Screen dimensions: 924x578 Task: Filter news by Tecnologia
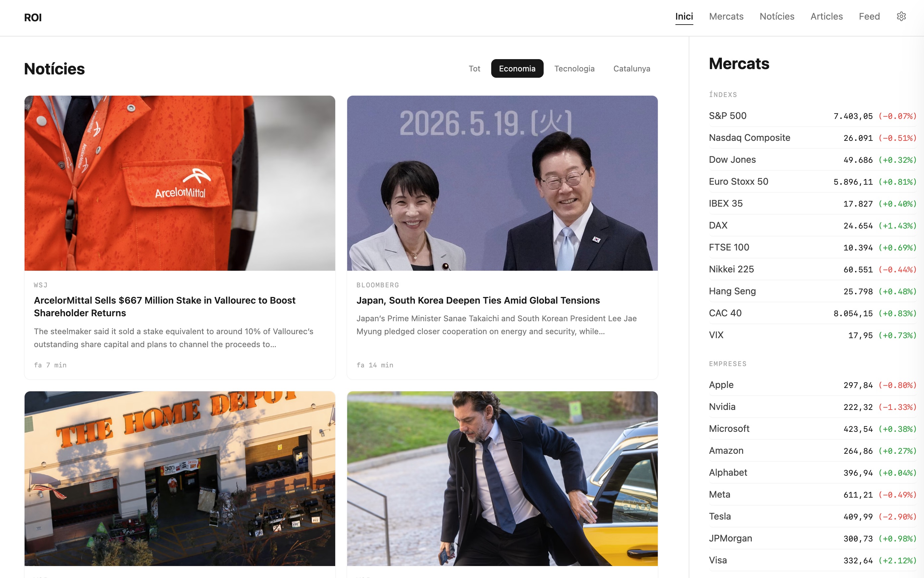(574, 68)
